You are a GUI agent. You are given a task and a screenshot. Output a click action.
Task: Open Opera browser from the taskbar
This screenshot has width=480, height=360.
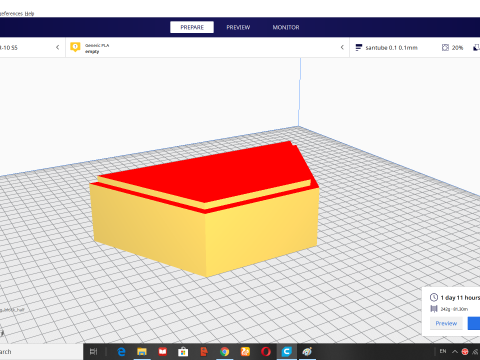pos(266,351)
